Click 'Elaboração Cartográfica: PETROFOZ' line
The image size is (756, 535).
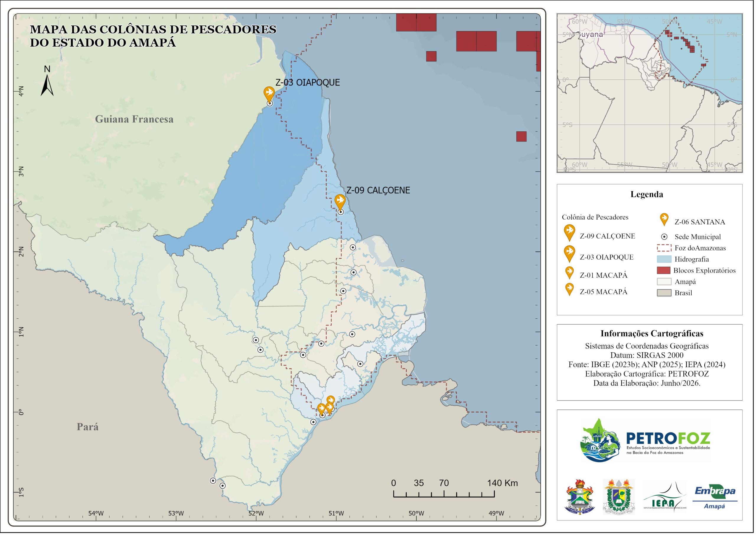pos(647,374)
